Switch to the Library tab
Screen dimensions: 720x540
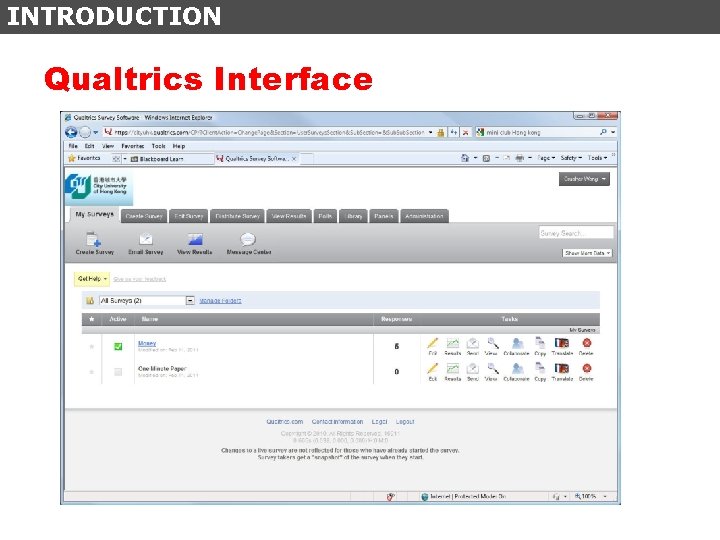[x=353, y=216]
